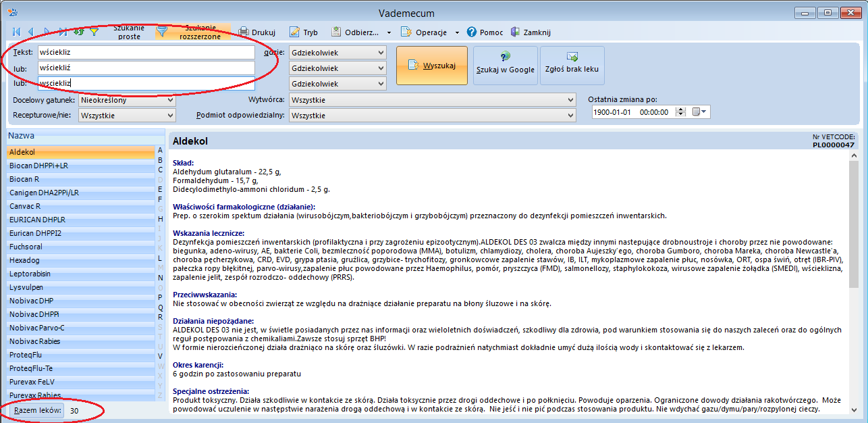
Task: Open Pomoc help
Action: coord(485,32)
